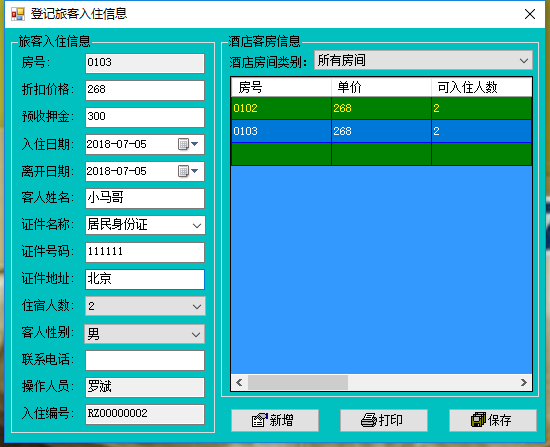The height and width of the screenshot is (447, 550).
Task: Click the scrollbar left arrow
Action: (x=239, y=382)
